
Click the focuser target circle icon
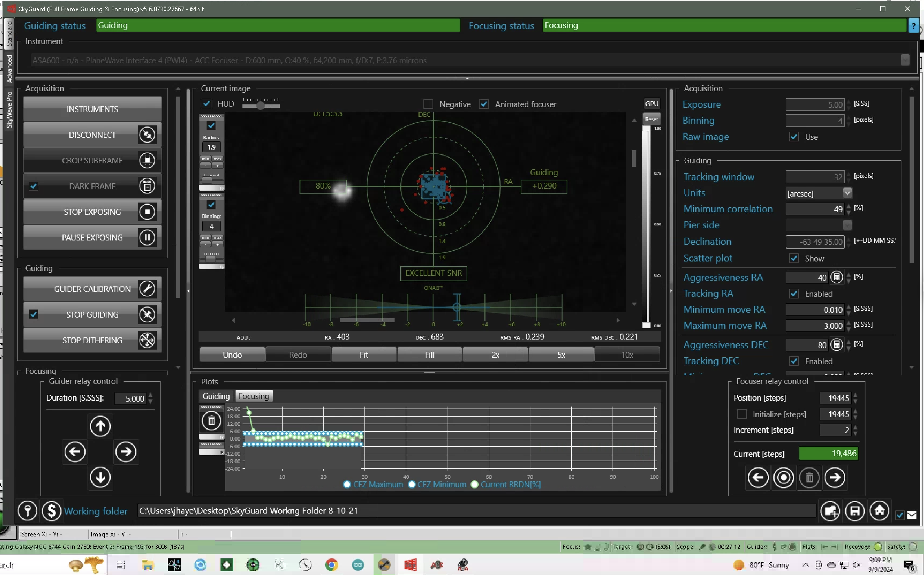pos(783,477)
